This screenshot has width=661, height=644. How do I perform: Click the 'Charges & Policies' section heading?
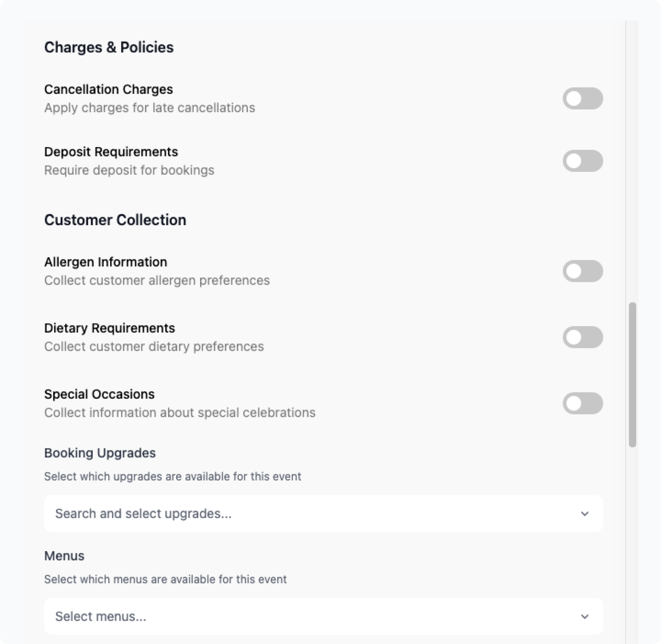109,47
